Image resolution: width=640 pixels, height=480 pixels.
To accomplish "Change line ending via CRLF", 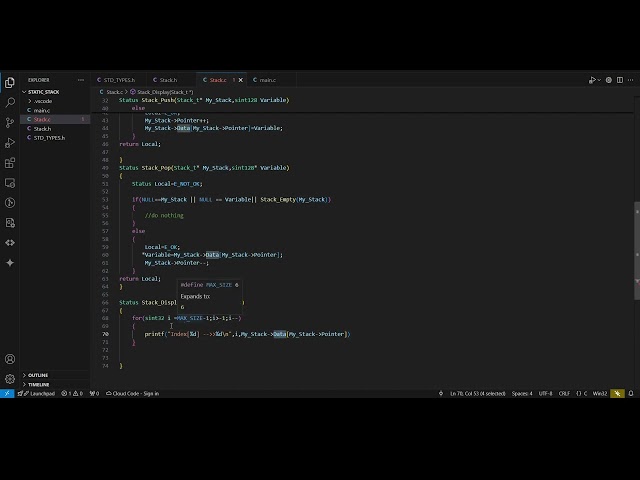I will pos(564,393).
